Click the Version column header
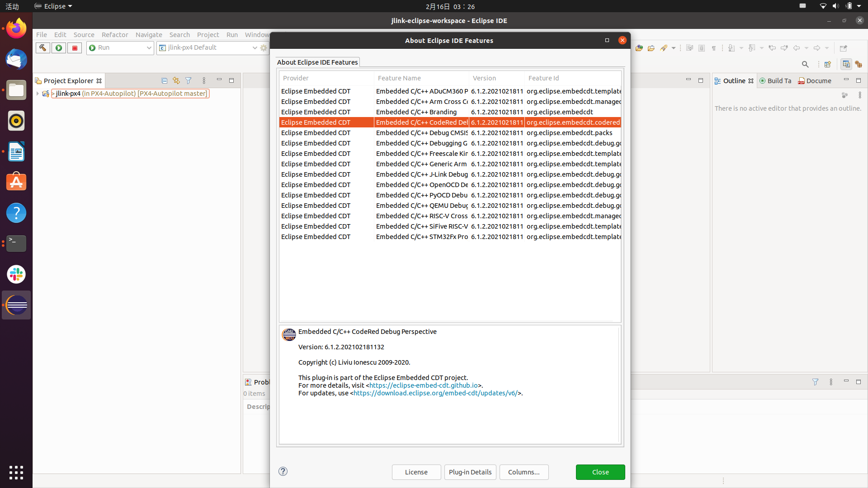The image size is (868, 488). coord(485,78)
